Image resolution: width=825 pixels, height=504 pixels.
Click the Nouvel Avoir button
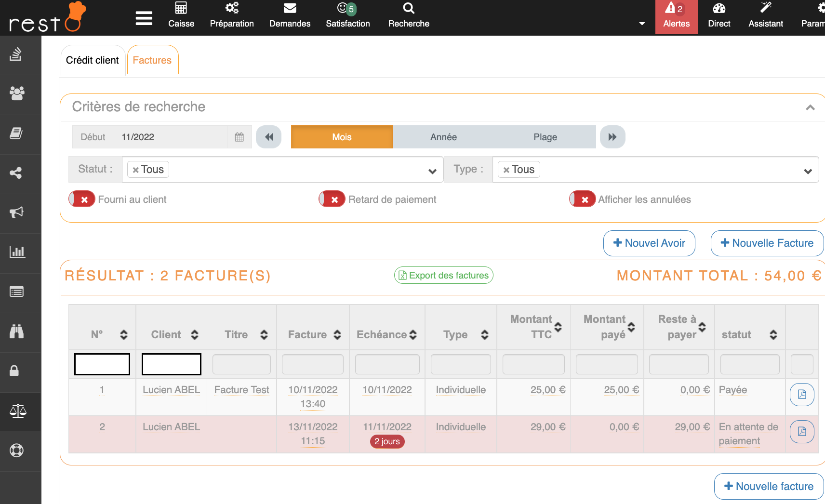pyautogui.click(x=649, y=243)
